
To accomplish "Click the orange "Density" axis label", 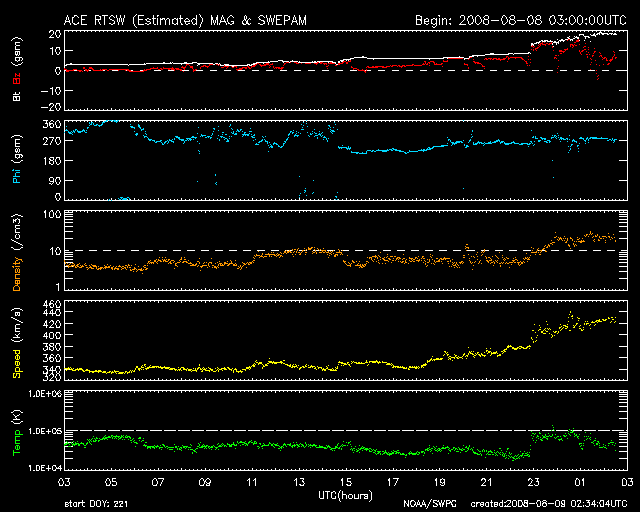I will coord(17,274).
